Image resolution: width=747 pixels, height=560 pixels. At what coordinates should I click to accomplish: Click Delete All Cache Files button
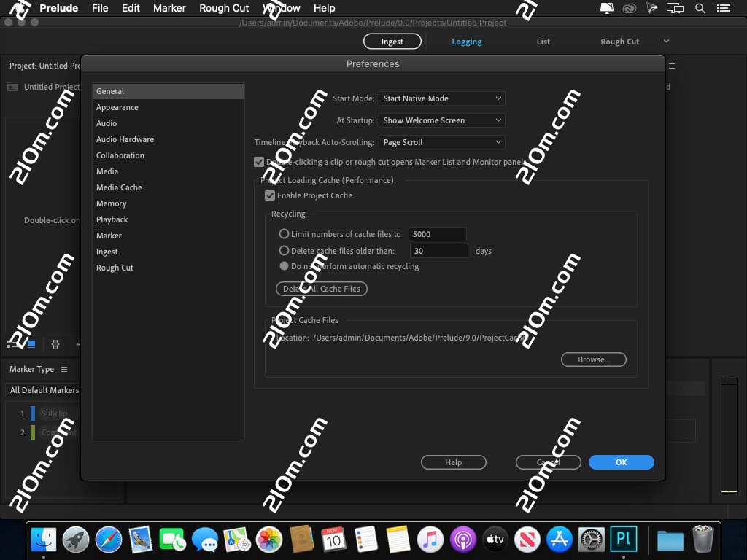tap(322, 289)
